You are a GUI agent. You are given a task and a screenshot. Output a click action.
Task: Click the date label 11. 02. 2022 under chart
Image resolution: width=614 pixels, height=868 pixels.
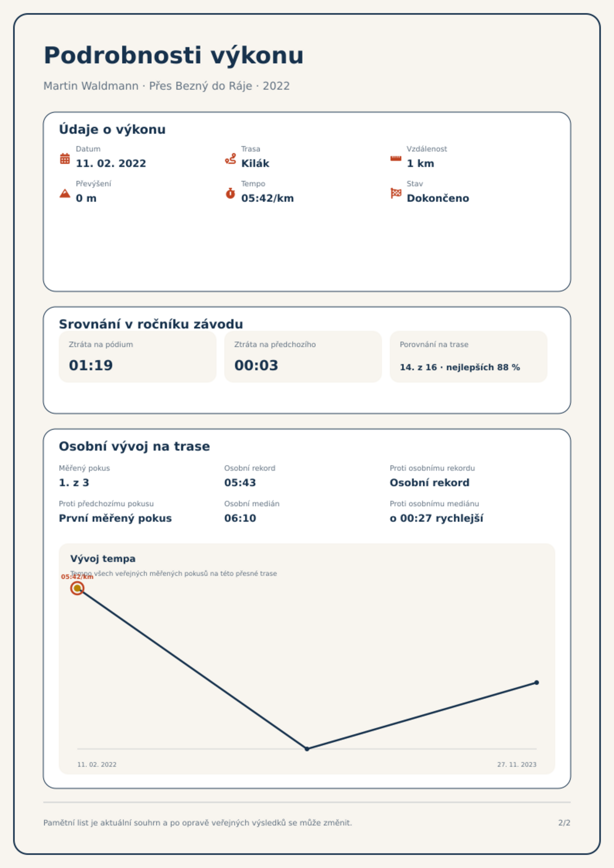point(97,764)
